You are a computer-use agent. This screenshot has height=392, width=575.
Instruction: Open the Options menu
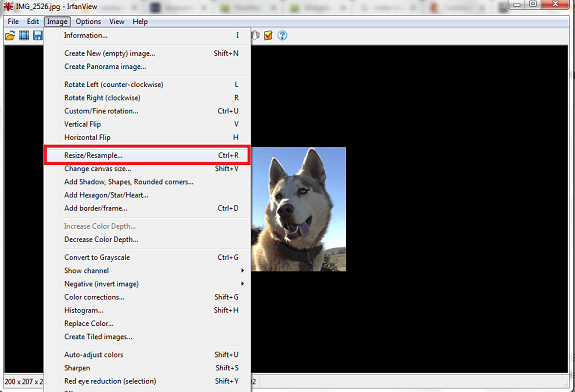(x=88, y=22)
